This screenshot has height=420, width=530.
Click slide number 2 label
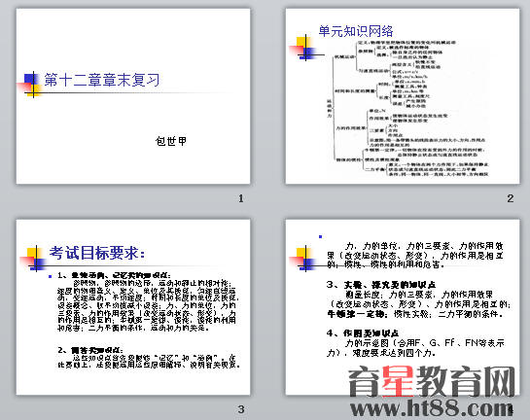[511, 198]
